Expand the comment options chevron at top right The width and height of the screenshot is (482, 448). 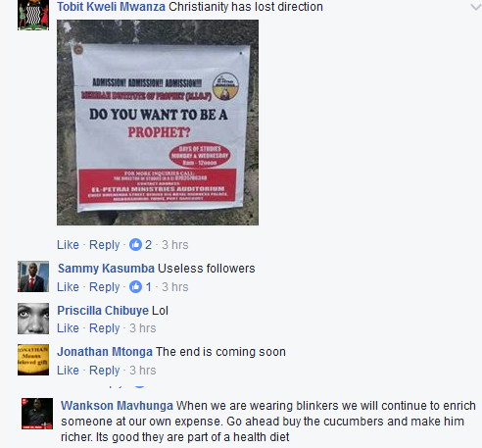point(476,7)
